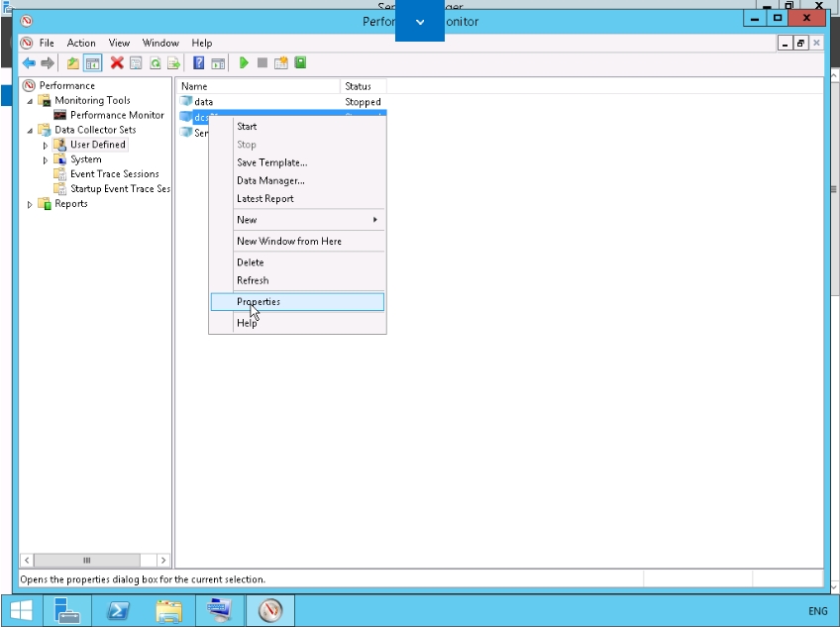Screen dimensions: 840x627
Task: Click the Status column header
Action: [358, 86]
